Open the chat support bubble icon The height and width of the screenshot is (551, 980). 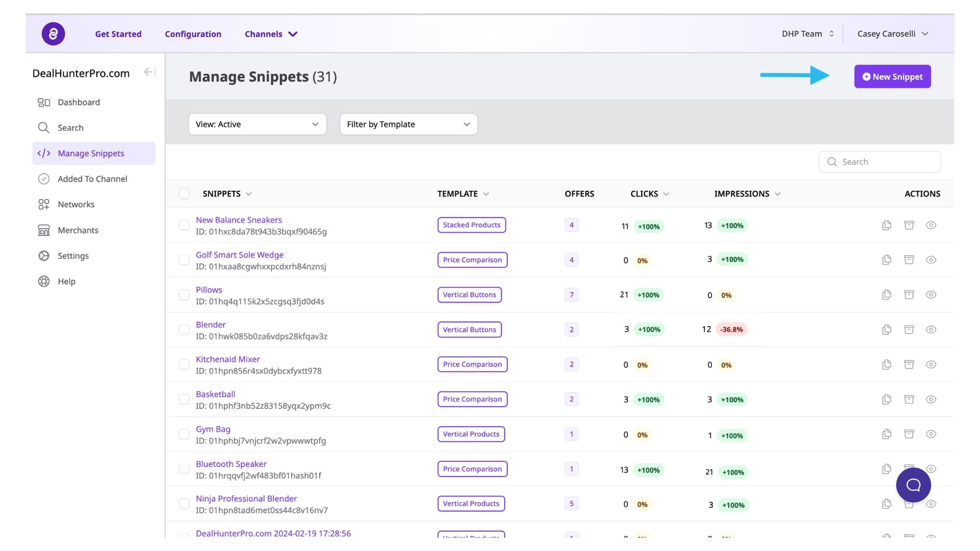click(x=913, y=485)
